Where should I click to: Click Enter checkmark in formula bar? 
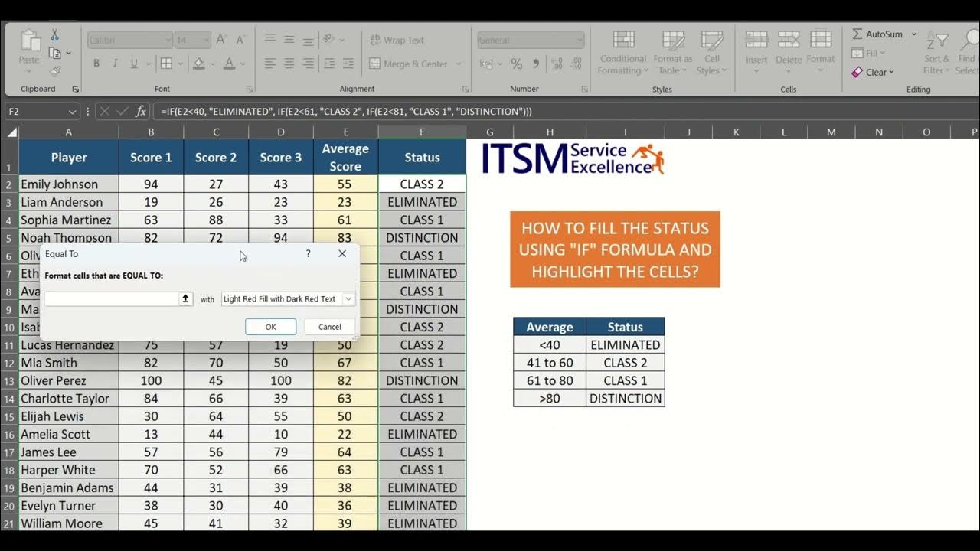pos(122,112)
